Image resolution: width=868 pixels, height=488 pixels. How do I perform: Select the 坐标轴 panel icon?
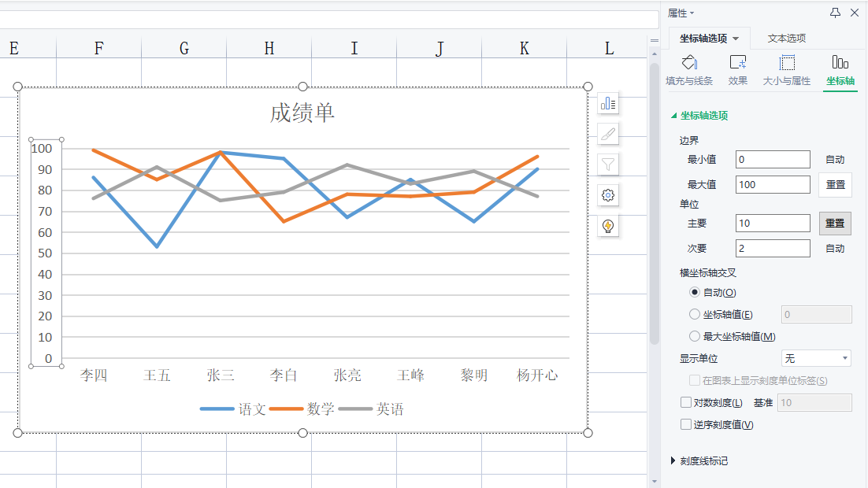click(x=840, y=69)
